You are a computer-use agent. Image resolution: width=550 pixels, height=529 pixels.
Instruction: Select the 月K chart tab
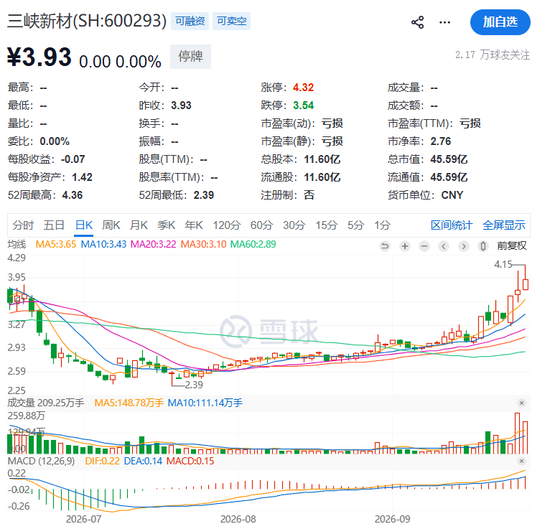pyautogui.click(x=139, y=225)
